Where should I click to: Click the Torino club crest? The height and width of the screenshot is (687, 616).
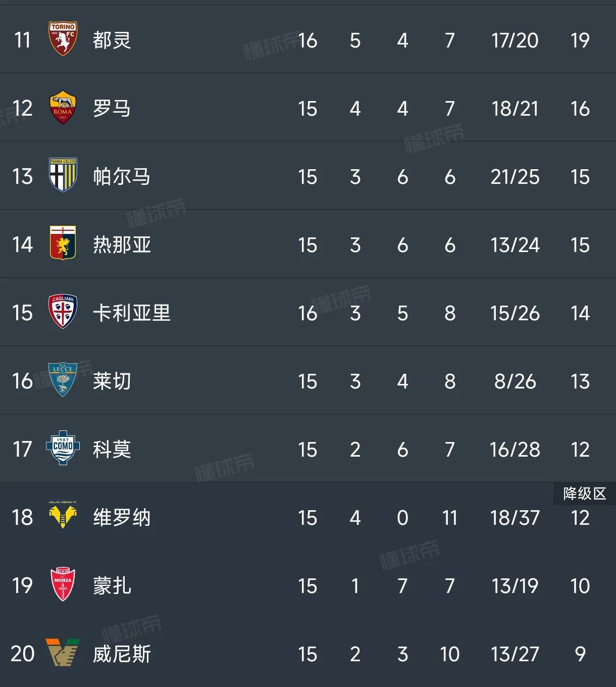[x=62, y=39]
